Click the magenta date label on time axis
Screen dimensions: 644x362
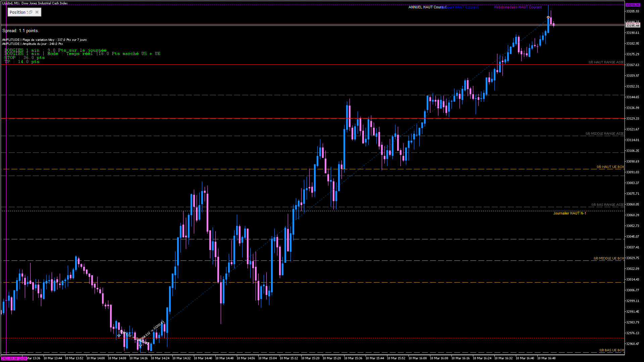[x=13, y=358]
